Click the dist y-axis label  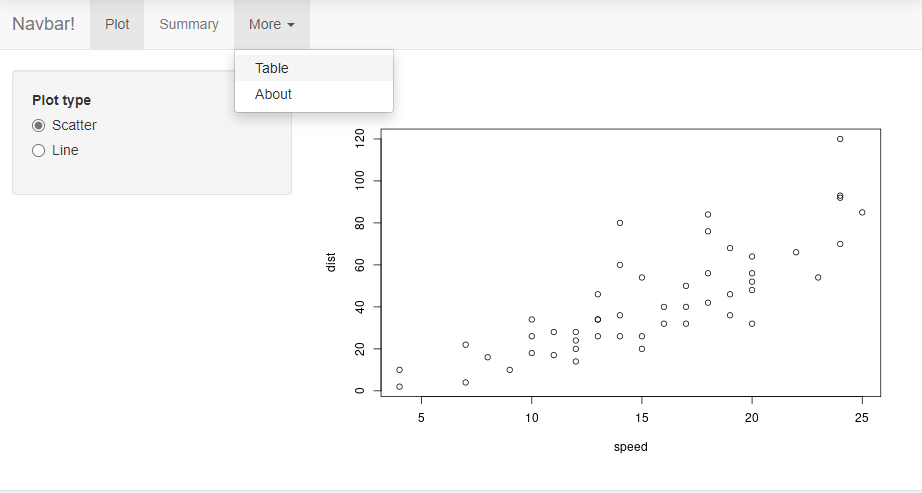click(331, 262)
